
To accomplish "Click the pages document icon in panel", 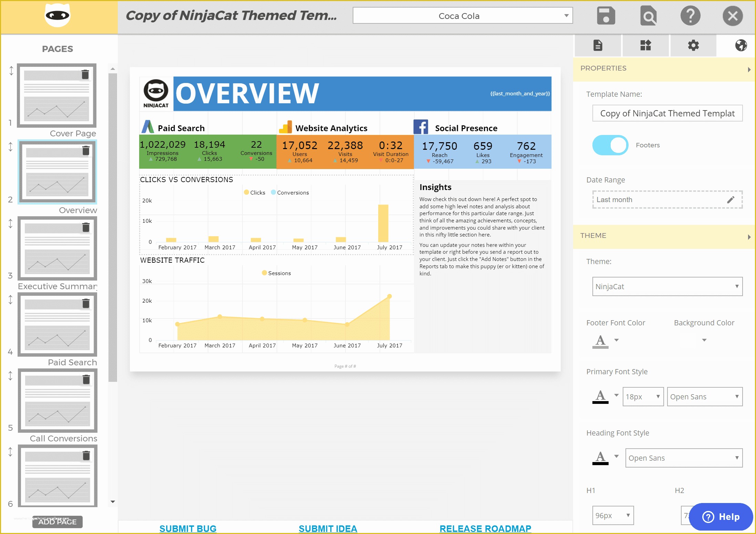I will [599, 45].
